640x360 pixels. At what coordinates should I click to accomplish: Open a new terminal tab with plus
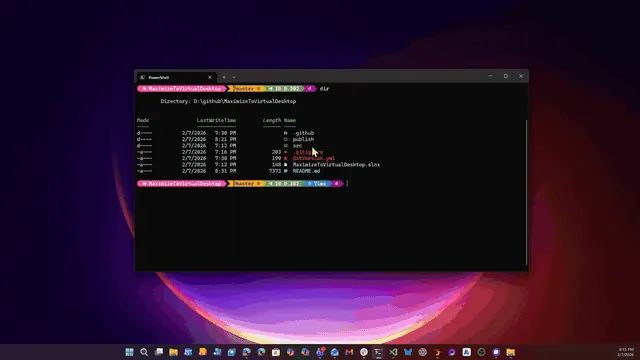[x=224, y=77]
